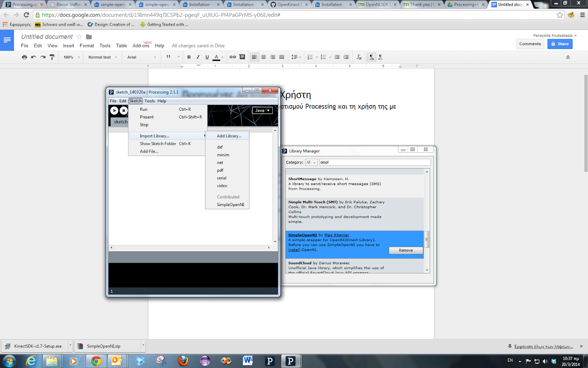Collapse the Docs menus with chevron

568,57
